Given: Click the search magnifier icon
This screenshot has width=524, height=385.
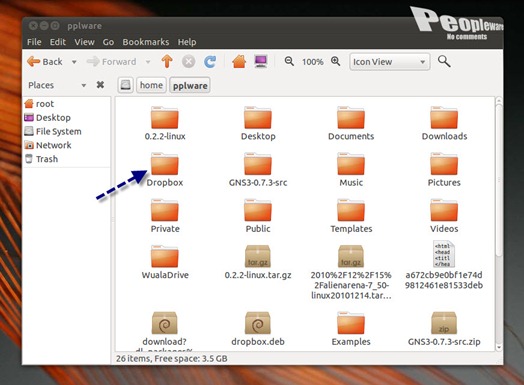Looking at the screenshot, I should pos(444,61).
